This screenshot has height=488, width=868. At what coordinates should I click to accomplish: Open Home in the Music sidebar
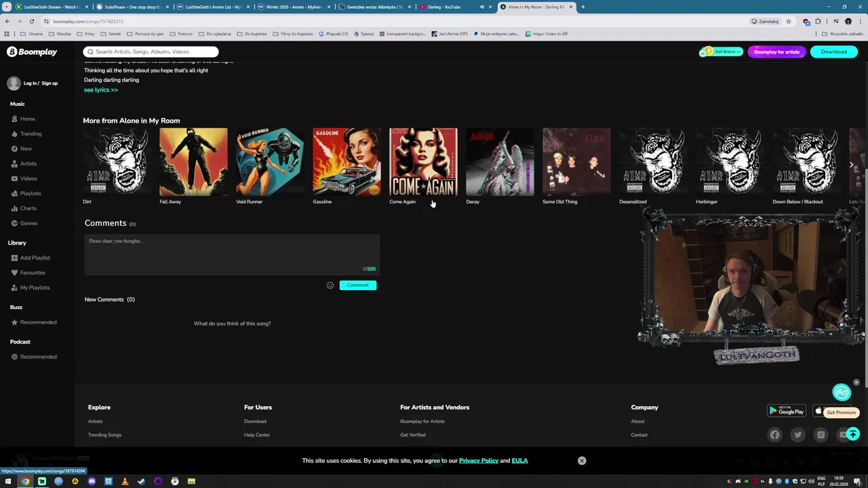[27, 119]
